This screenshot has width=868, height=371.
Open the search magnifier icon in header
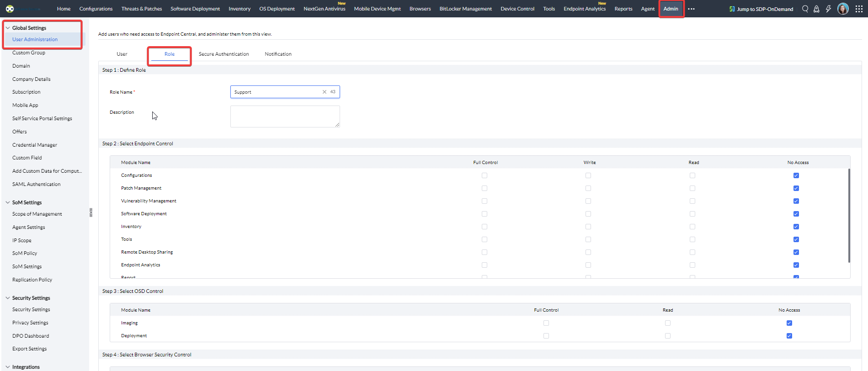(805, 9)
